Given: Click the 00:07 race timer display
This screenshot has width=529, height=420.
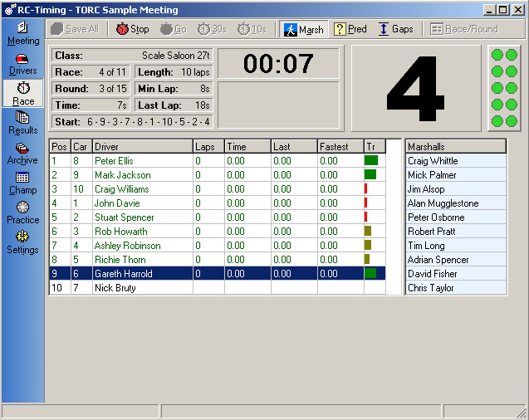Looking at the screenshot, I should coord(278,64).
